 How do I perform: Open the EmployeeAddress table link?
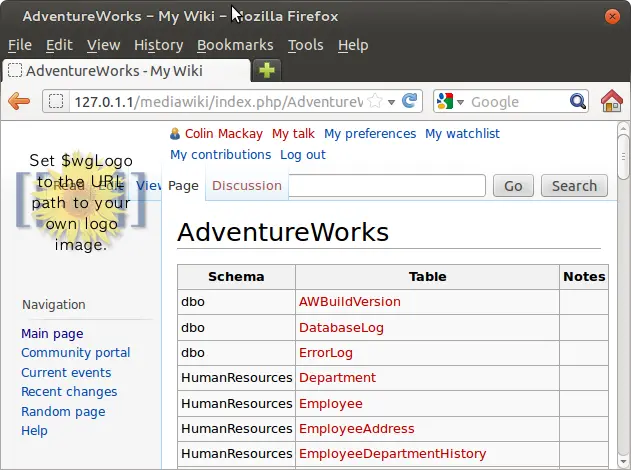point(357,429)
